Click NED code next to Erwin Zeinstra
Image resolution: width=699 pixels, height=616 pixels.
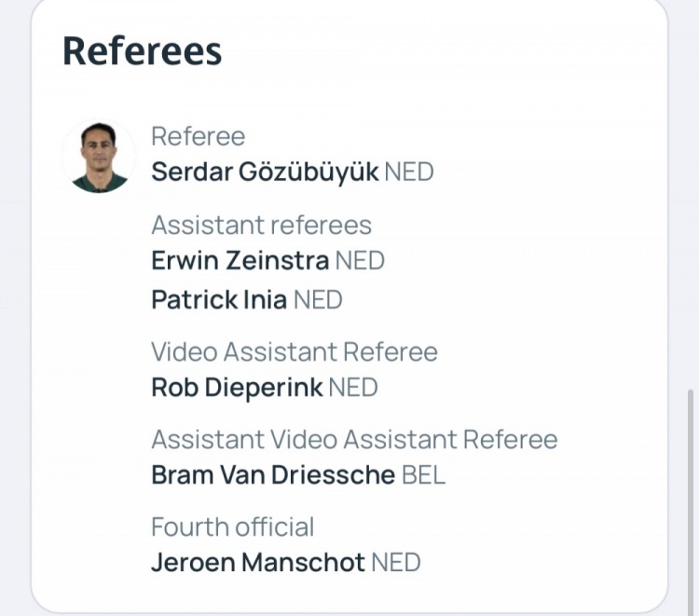[x=360, y=261]
